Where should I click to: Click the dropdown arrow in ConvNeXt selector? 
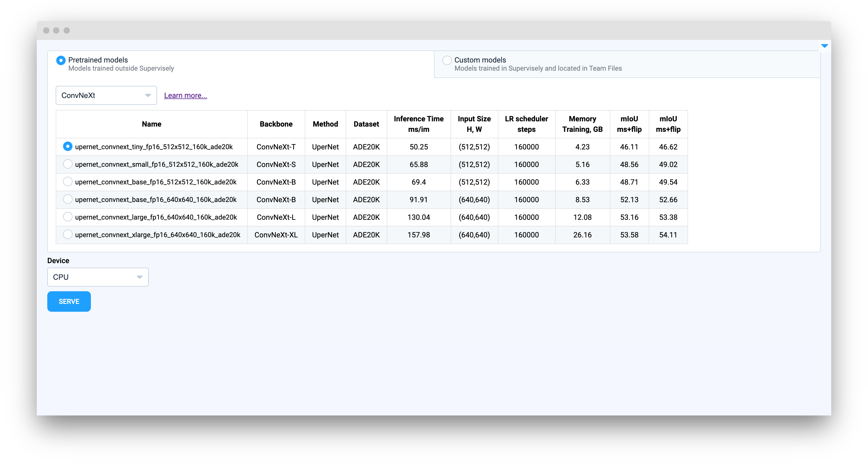148,95
